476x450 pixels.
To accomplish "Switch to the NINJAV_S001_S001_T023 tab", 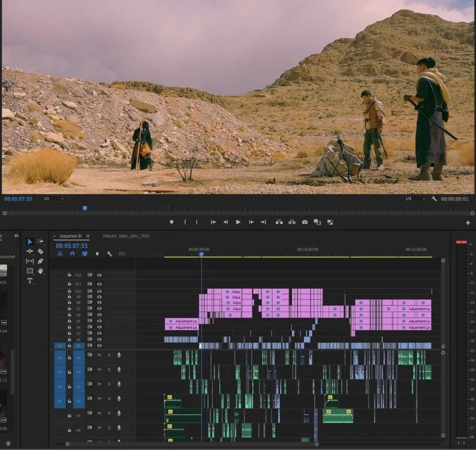I will pyautogui.click(x=126, y=236).
